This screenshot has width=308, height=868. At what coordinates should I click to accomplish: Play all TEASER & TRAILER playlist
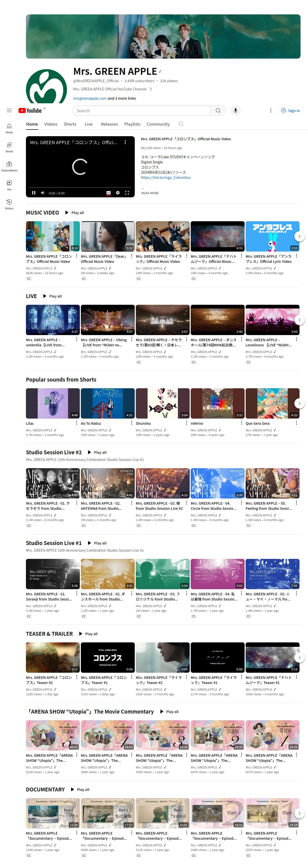point(88,634)
